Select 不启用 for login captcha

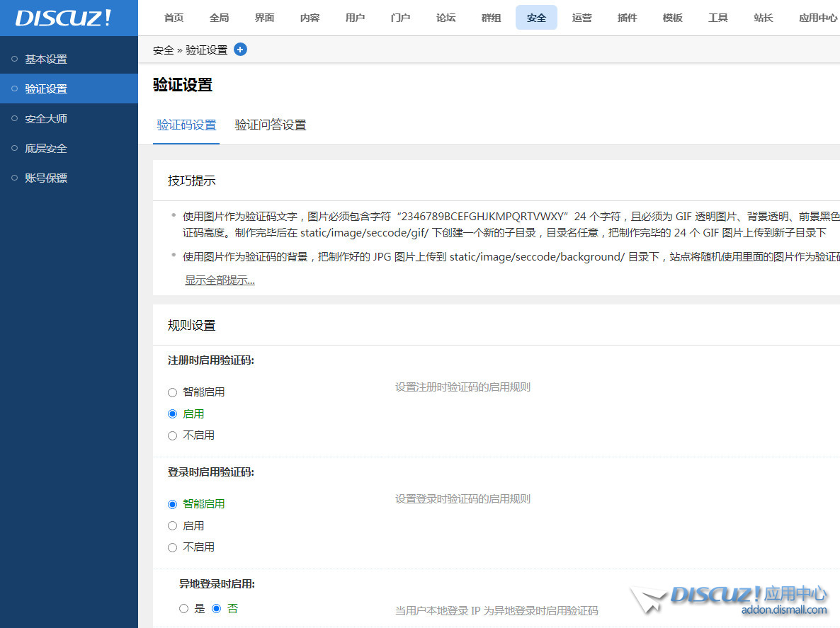coord(172,547)
